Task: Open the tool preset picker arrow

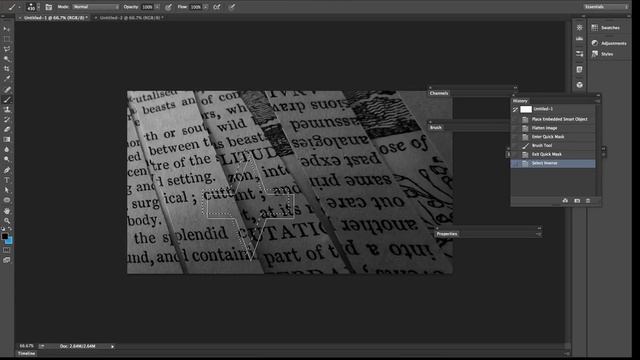Action: click(19, 7)
